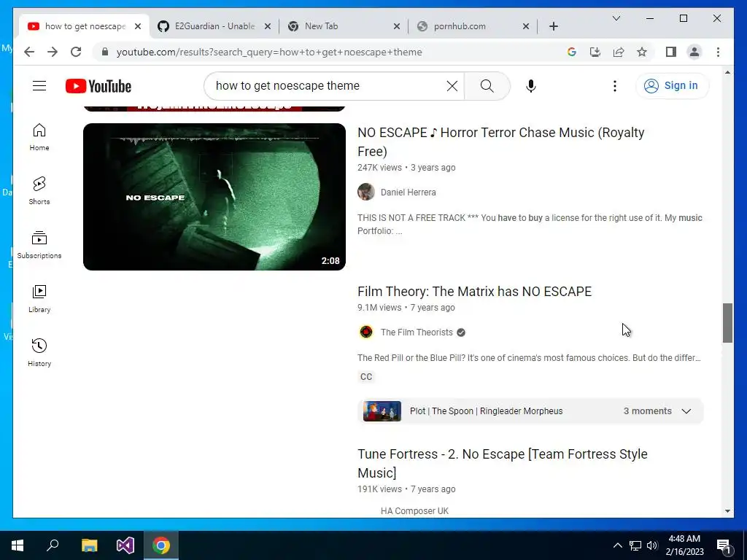Open the Chrome profile avatar
The height and width of the screenshot is (560, 747).
click(694, 52)
